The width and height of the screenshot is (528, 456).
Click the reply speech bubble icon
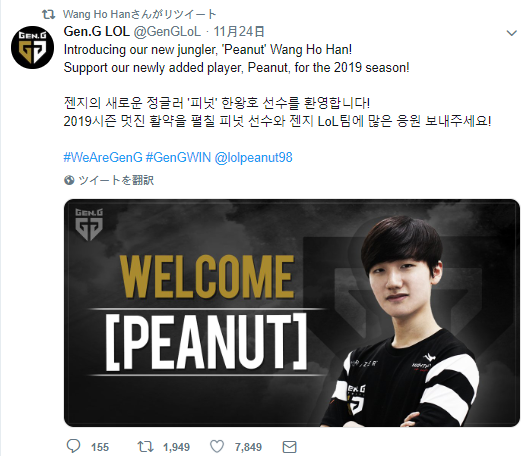coord(73,446)
